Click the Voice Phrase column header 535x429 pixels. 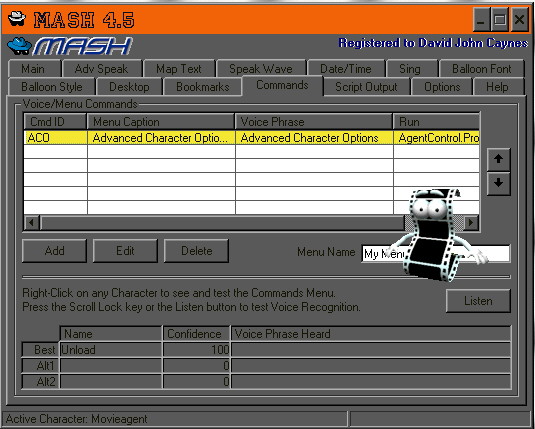click(314, 122)
